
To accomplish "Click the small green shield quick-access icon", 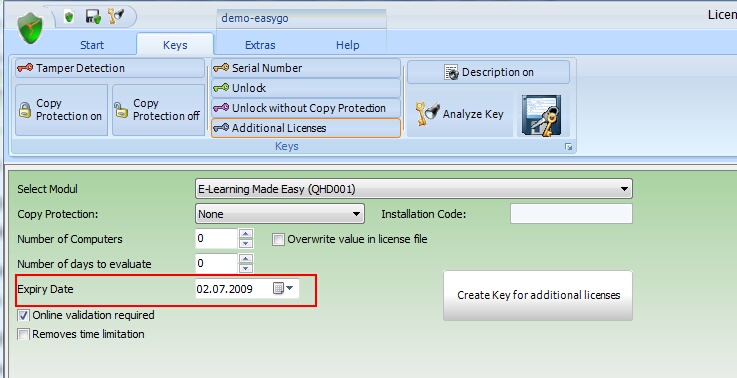I will [69, 17].
